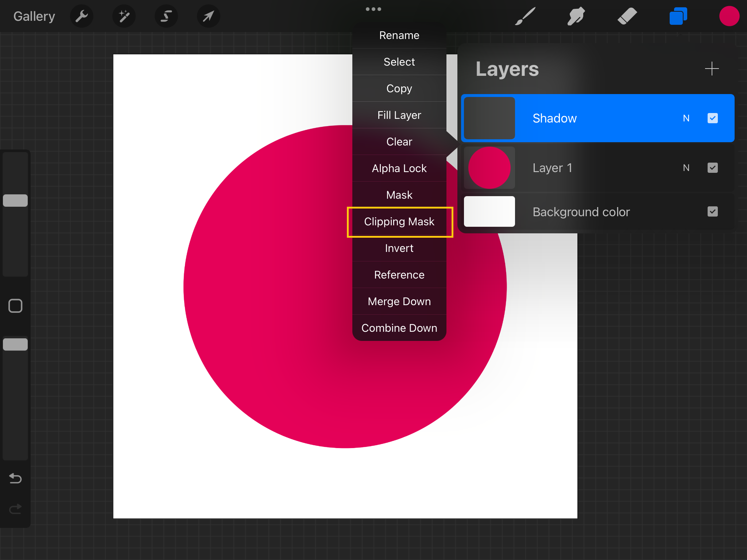Choose Clipping Mask from the layer menu

(399, 222)
